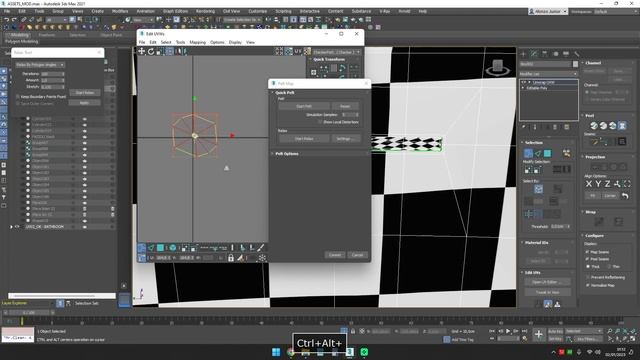Open the CheckerPattern texture dropdown
Screen dimensions: 640x360
point(336,52)
